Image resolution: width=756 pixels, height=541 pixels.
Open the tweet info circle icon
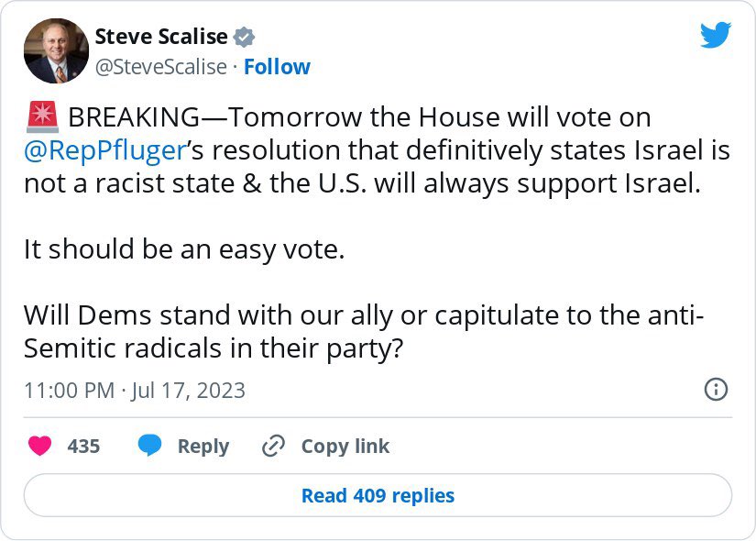coord(715,389)
